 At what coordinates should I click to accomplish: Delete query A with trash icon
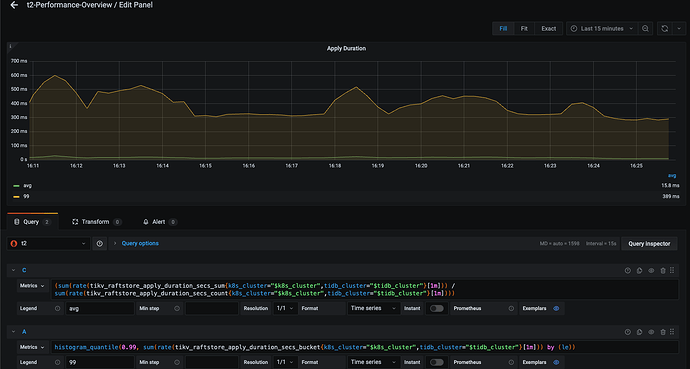pos(663,332)
